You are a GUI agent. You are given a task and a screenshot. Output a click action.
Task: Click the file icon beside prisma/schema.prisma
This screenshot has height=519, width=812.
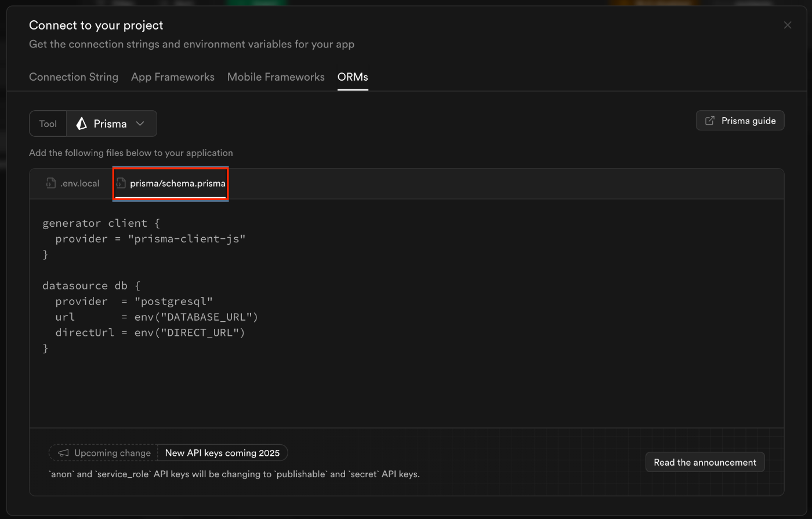pos(121,183)
